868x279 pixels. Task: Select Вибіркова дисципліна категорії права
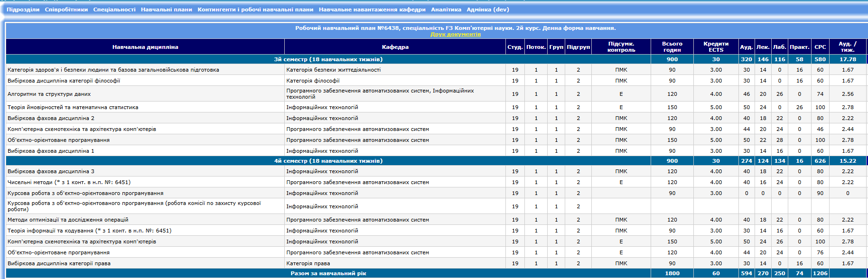(59, 263)
